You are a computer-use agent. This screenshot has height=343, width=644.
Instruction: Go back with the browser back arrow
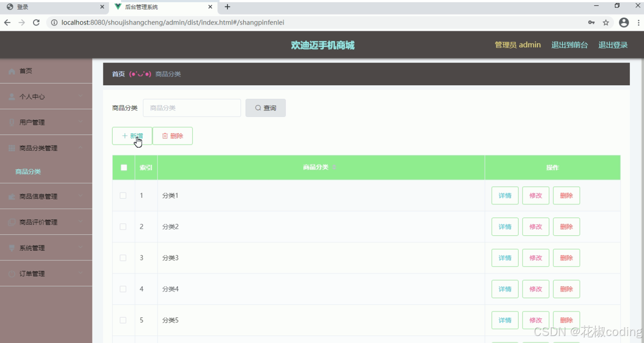pyautogui.click(x=7, y=22)
